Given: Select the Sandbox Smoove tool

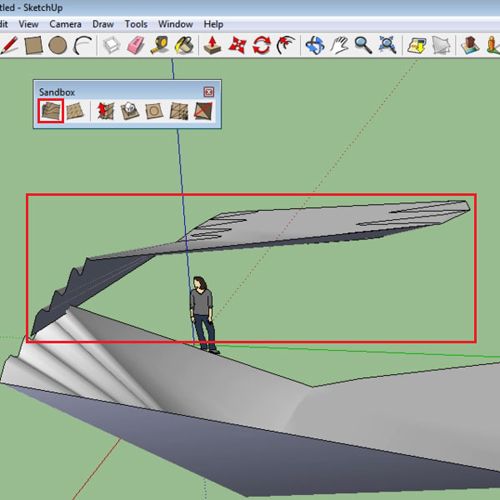Looking at the screenshot, I should (x=105, y=111).
